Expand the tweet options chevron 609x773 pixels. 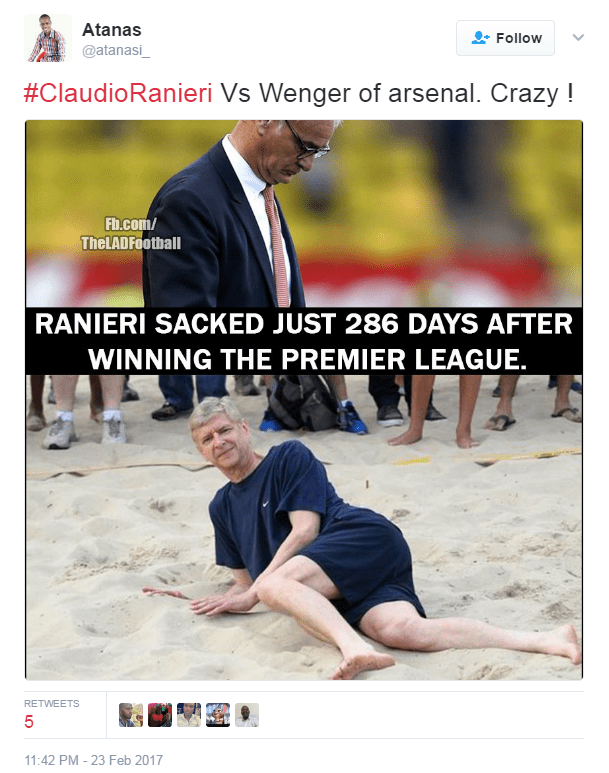pos(578,37)
